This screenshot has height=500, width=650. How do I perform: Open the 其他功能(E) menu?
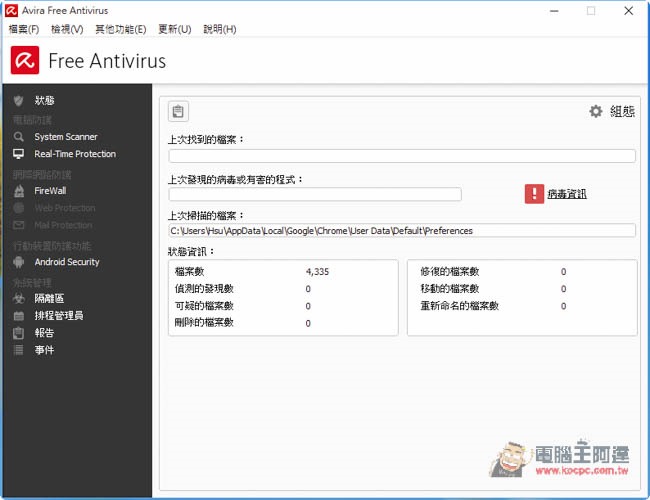[x=121, y=29]
